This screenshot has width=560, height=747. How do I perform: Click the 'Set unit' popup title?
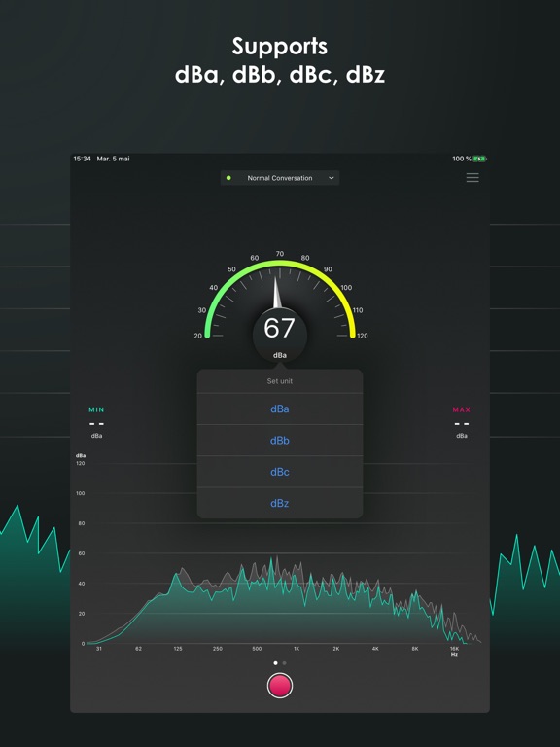click(x=280, y=381)
